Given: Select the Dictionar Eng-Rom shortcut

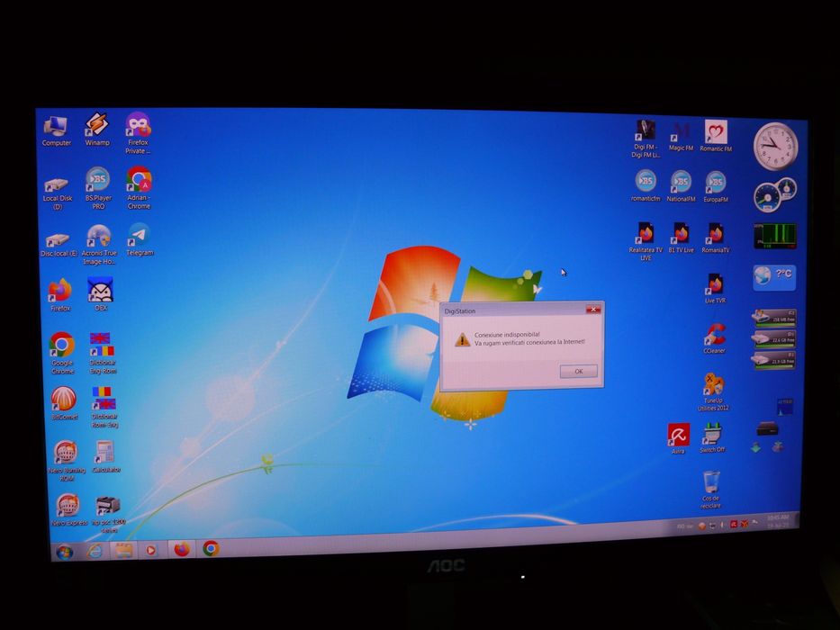Looking at the screenshot, I should [x=103, y=353].
